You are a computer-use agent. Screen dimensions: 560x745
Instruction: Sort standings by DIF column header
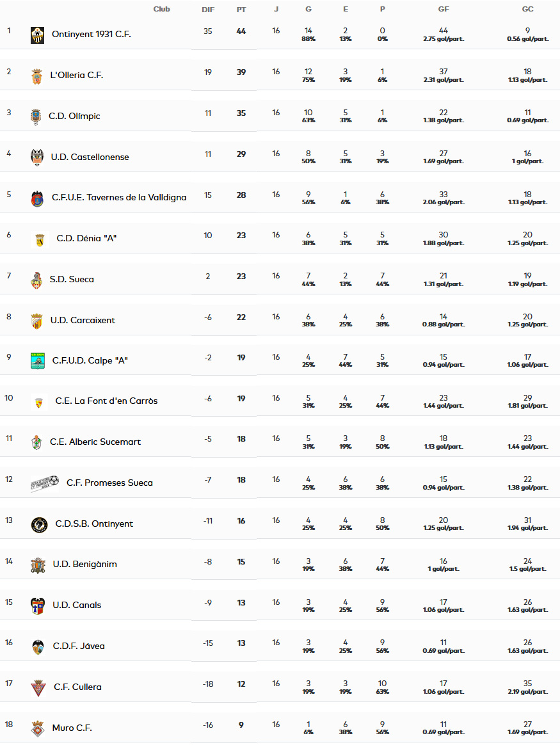click(x=208, y=10)
